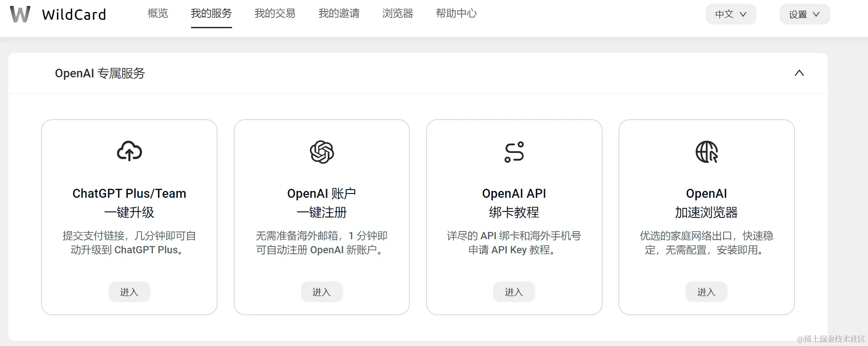Click the OpenAI 专属服务 section heading

click(x=100, y=73)
